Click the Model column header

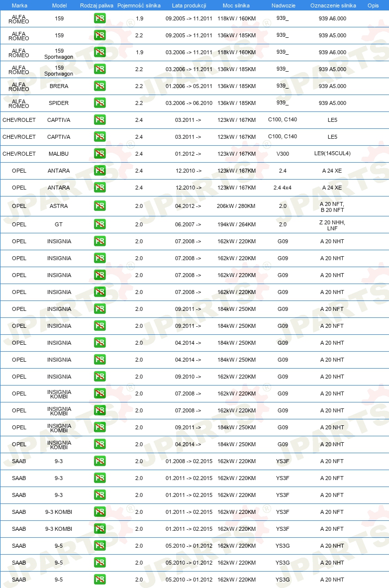(x=59, y=5)
